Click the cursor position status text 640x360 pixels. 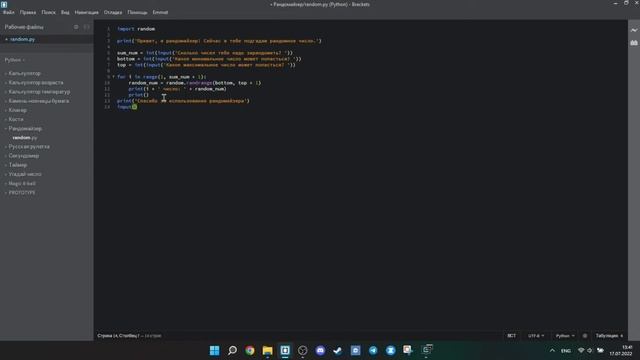118,336
